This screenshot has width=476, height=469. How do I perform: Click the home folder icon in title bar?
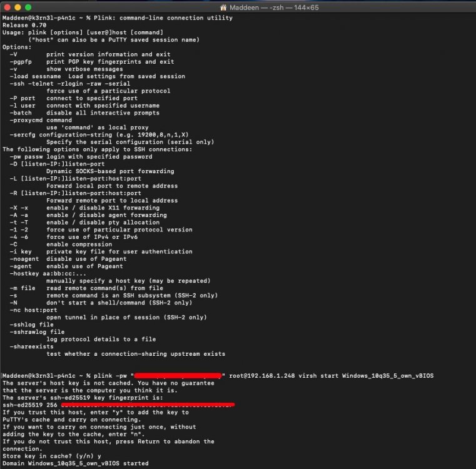coord(223,8)
